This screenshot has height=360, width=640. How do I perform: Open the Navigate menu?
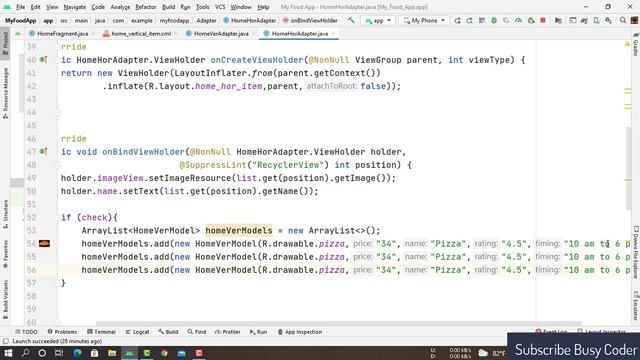point(75,7)
